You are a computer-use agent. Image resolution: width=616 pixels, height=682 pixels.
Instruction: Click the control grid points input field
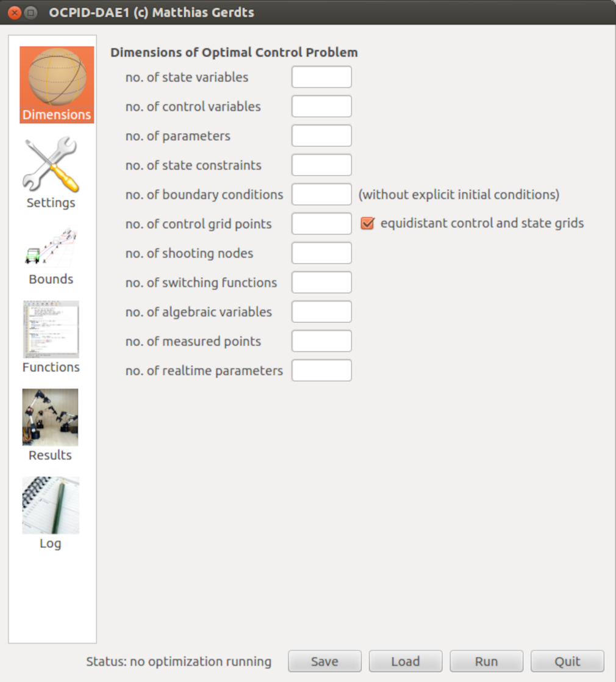coord(321,223)
